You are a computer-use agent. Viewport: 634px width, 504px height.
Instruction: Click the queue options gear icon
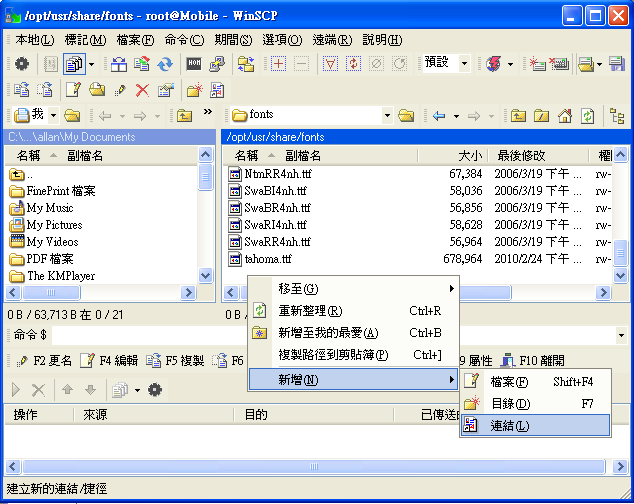click(x=155, y=390)
